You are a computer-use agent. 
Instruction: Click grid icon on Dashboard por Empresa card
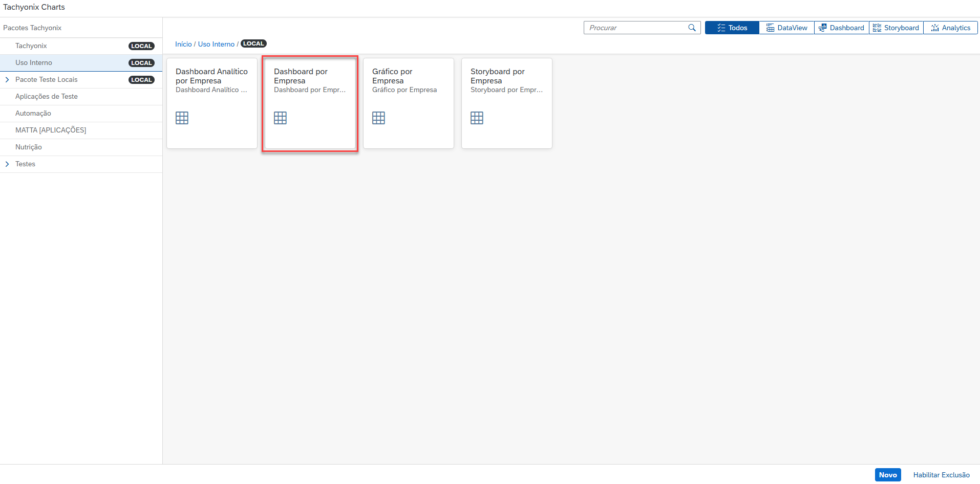pos(280,118)
